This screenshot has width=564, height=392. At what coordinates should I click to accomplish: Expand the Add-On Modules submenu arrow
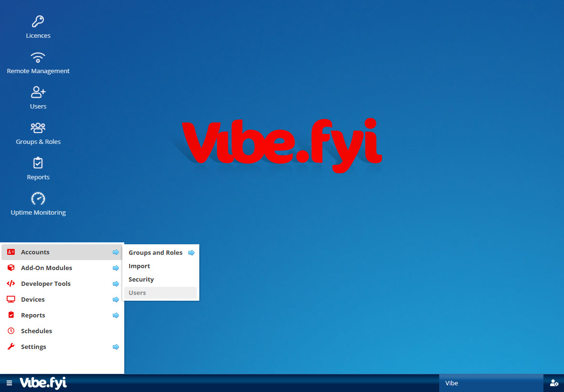(x=116, y=268)
